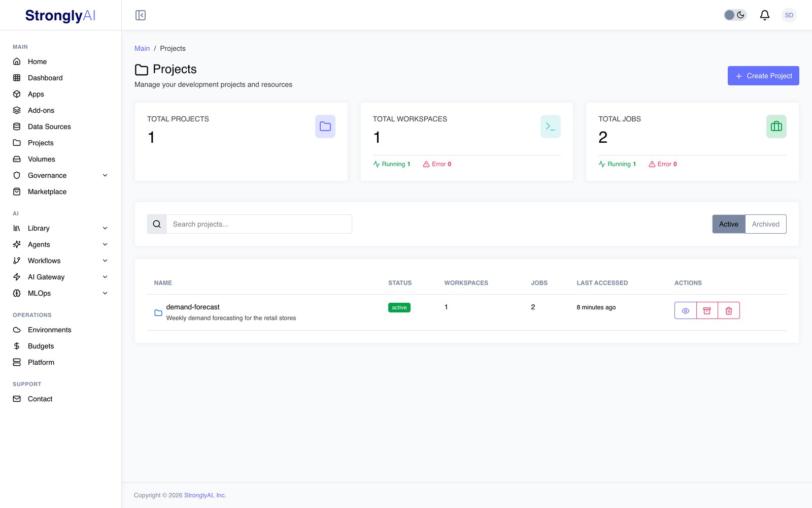Click the Total Workspaces terminal icon
This screenshot has width=812, height=508.
pyautogui.click(x=551, y=126)
